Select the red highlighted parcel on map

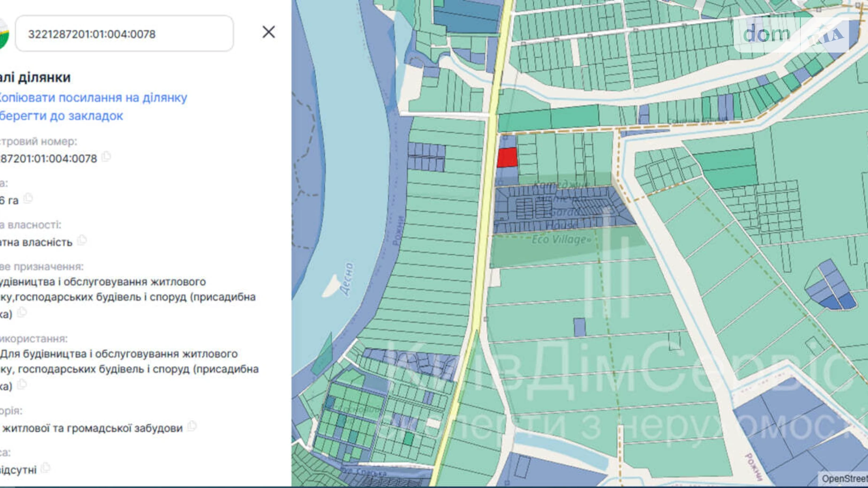507,158
